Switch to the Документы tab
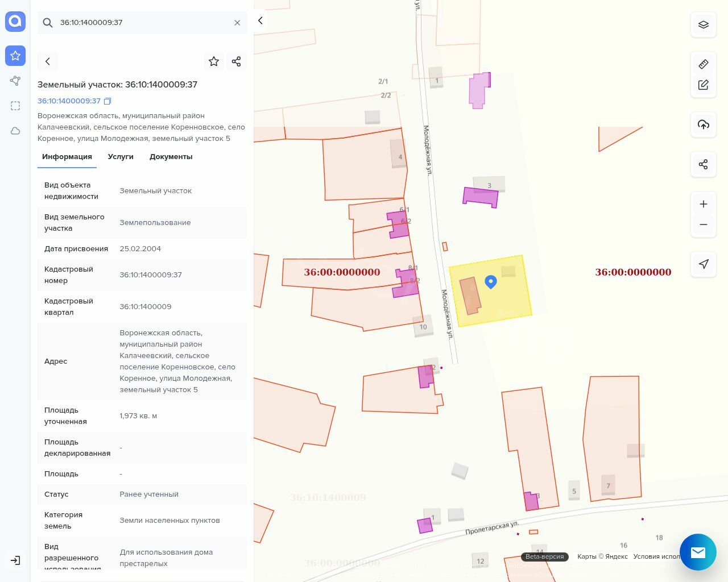The height and width of the screenshot is (582, 728). (171, 157)
